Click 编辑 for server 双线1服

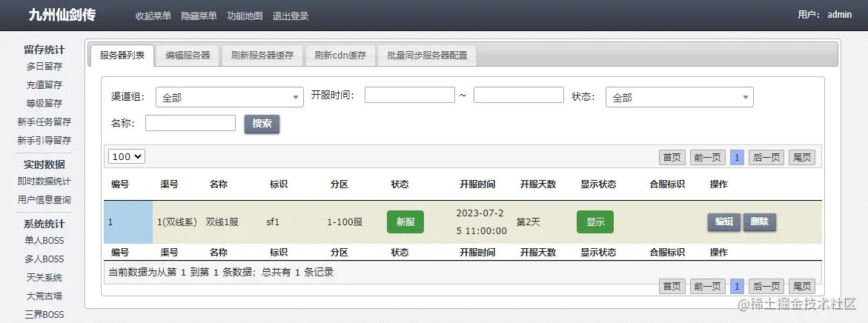[x=723, y=222]
